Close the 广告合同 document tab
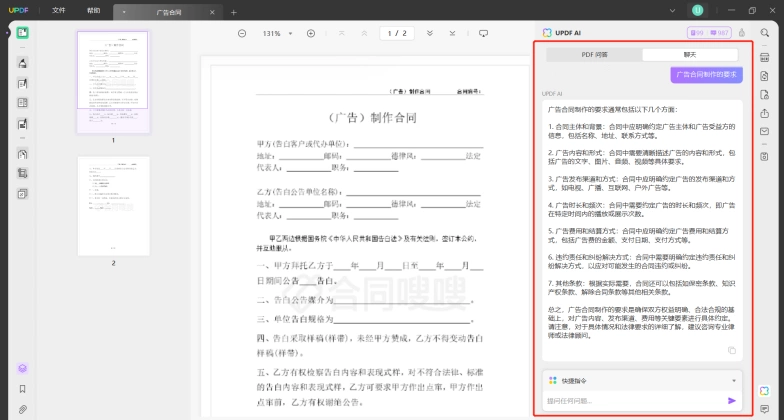Screen dimensions: 784x420 (x=212, y=12)
